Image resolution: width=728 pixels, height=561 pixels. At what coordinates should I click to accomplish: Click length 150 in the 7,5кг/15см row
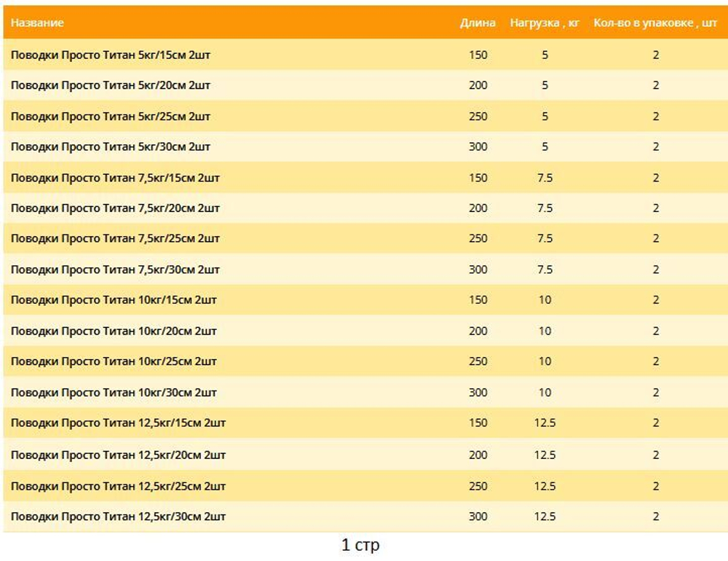point(478,178)
